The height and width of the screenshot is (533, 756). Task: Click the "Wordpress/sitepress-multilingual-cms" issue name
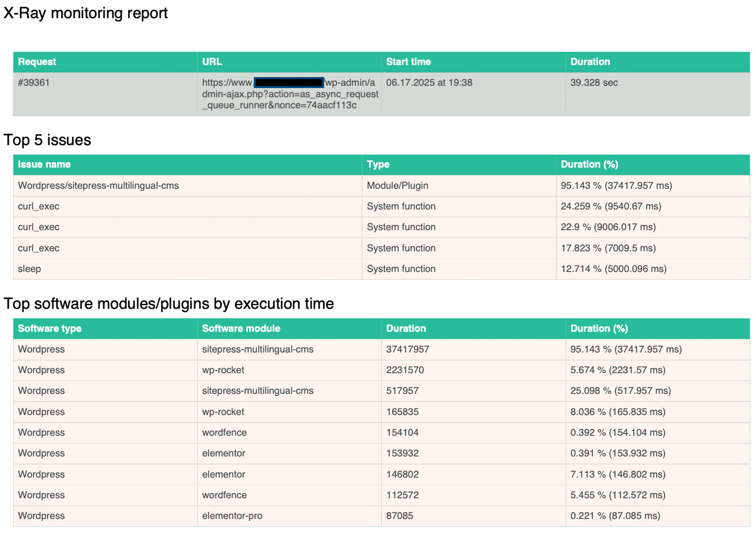99,185
